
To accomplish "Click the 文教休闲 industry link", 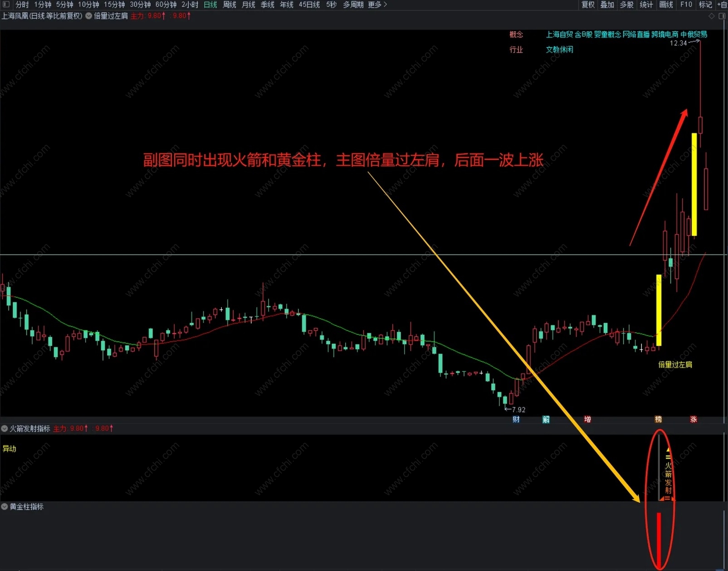I will point(559,49).
